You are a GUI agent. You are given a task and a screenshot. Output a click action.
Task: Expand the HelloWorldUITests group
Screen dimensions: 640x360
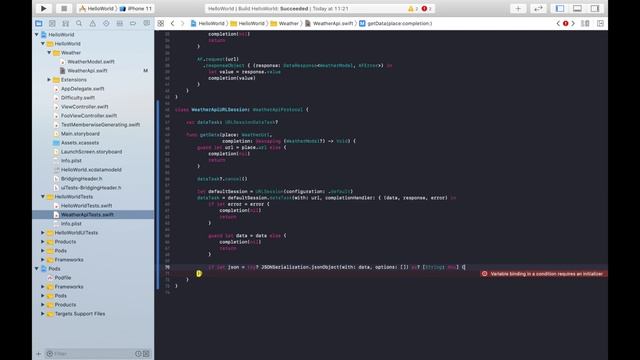coord(43,233)
